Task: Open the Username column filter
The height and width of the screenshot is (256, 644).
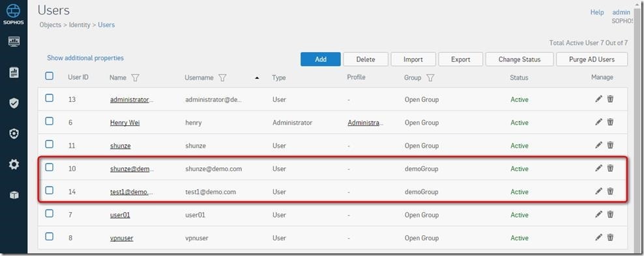Action: pyautogui.click(x=222, y=78)
